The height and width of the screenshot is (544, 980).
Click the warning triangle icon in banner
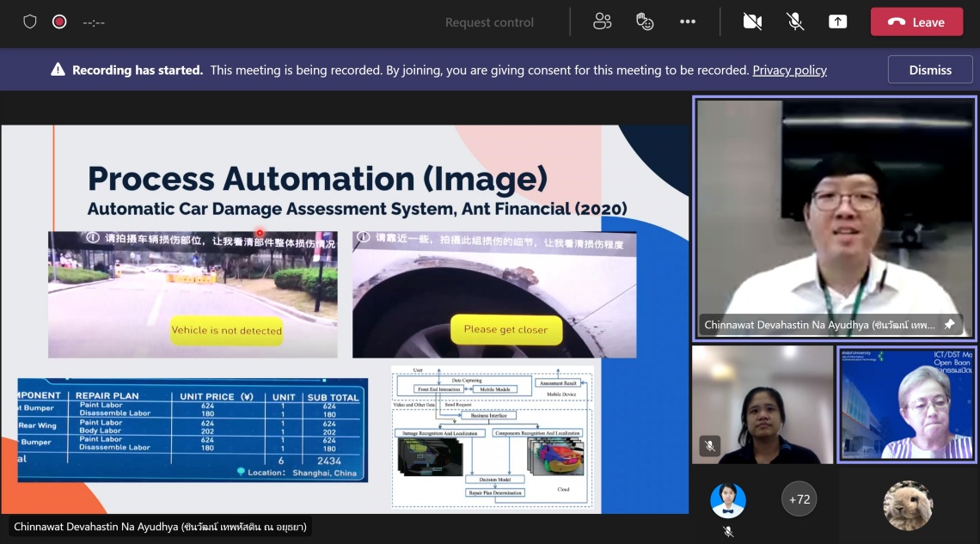coord(58,70)
